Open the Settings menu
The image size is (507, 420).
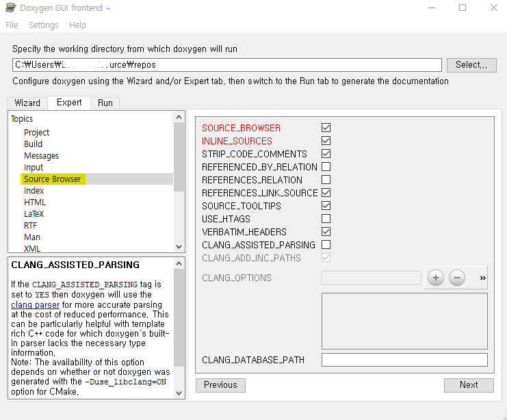tap(43, 25)
